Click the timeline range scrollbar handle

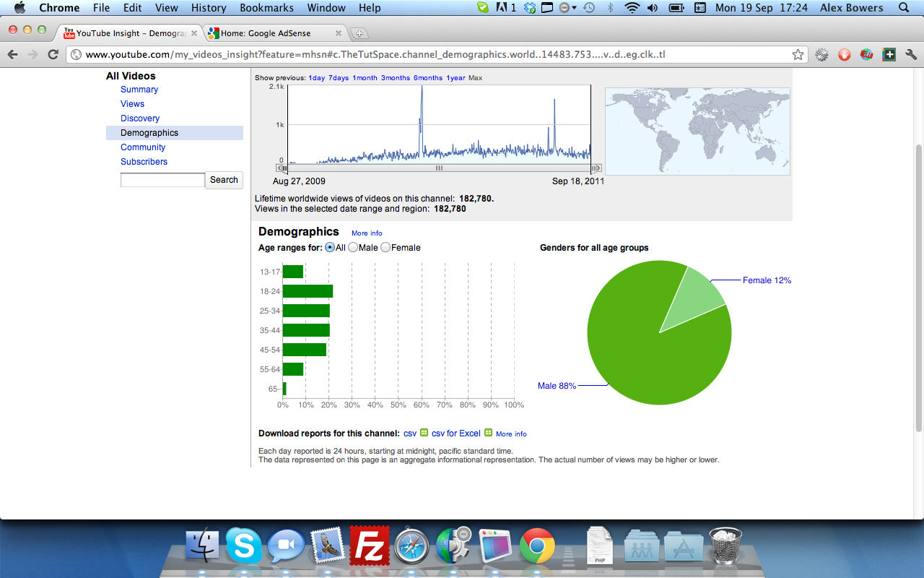pyautogui.click(x=439, y=168)
